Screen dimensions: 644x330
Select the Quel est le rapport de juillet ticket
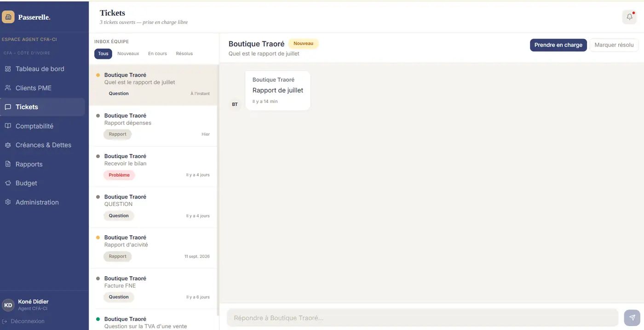(x=153, y=85)
